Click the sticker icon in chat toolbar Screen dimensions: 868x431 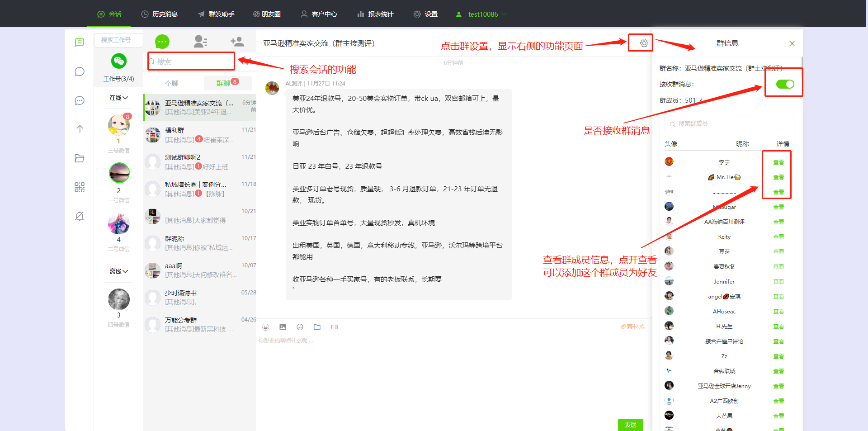coord(300,327)
